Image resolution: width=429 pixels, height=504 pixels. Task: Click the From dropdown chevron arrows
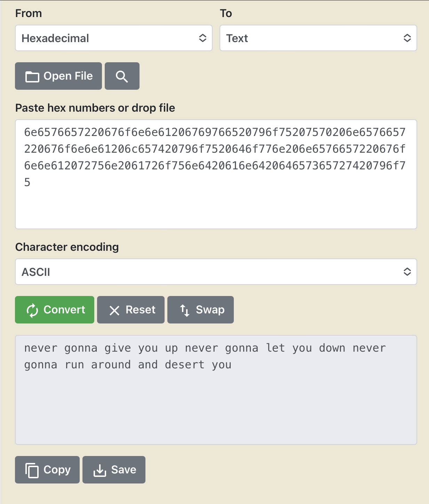pyautogui.click(x=202, y=38)
